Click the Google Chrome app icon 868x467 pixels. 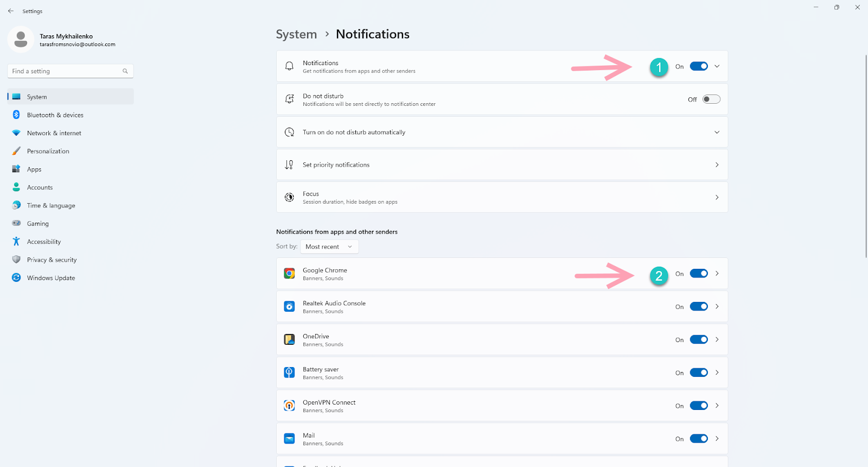click(x=290, y=274)
